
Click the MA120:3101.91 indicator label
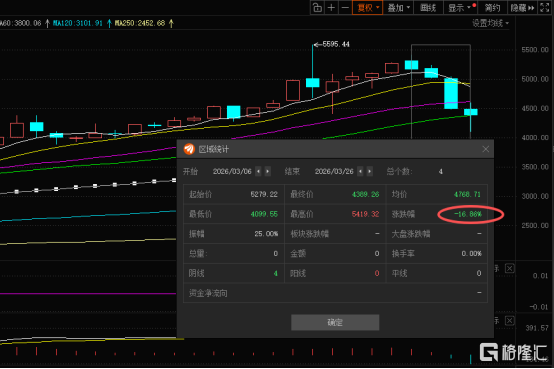(78, 23)
